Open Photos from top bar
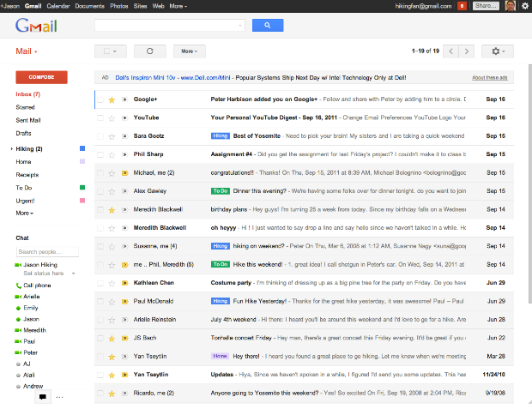Viewport: 532px width, 409px height. tap(119, 6)
